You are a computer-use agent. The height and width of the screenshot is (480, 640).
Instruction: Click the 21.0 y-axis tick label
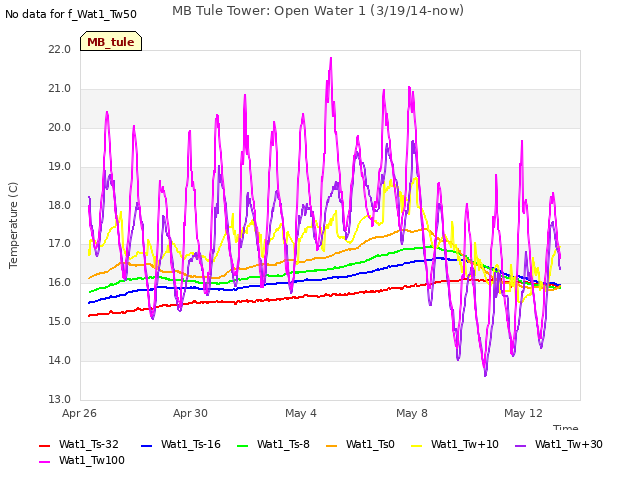60,89
